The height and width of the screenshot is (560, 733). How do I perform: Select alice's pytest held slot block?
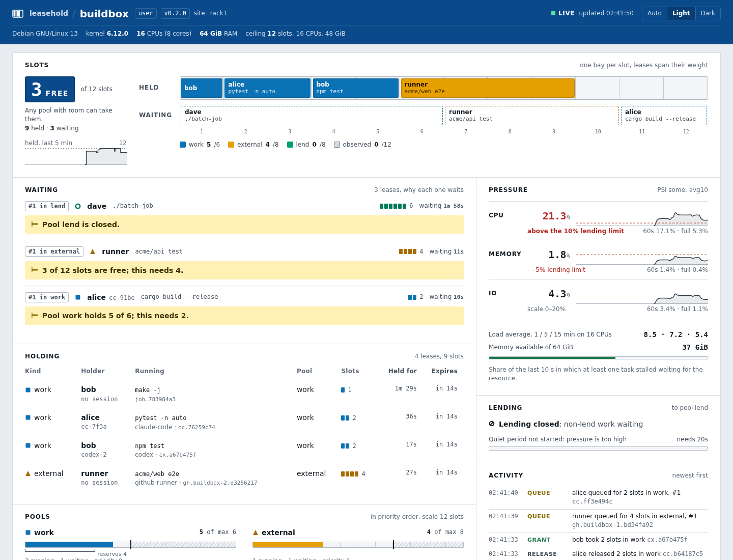point(267,88)
